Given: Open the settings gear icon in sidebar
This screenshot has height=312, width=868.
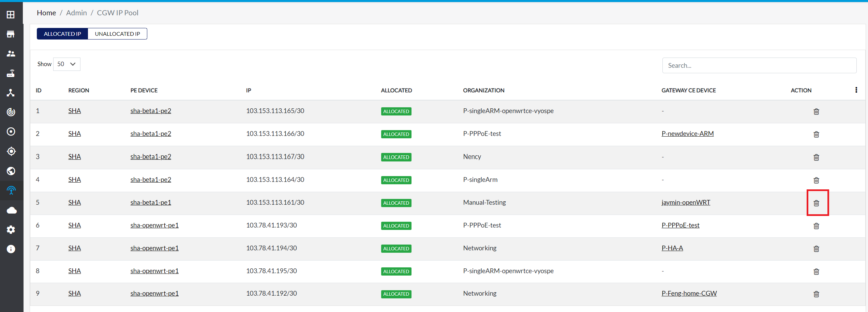Looking at the screenshot, I should pyautogui.click(x=11, y=230).
